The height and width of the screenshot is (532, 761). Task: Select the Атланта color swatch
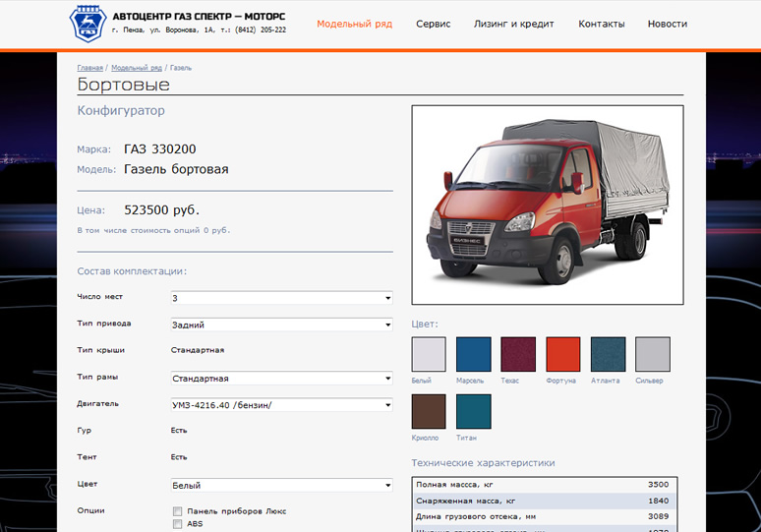point(609,354)
